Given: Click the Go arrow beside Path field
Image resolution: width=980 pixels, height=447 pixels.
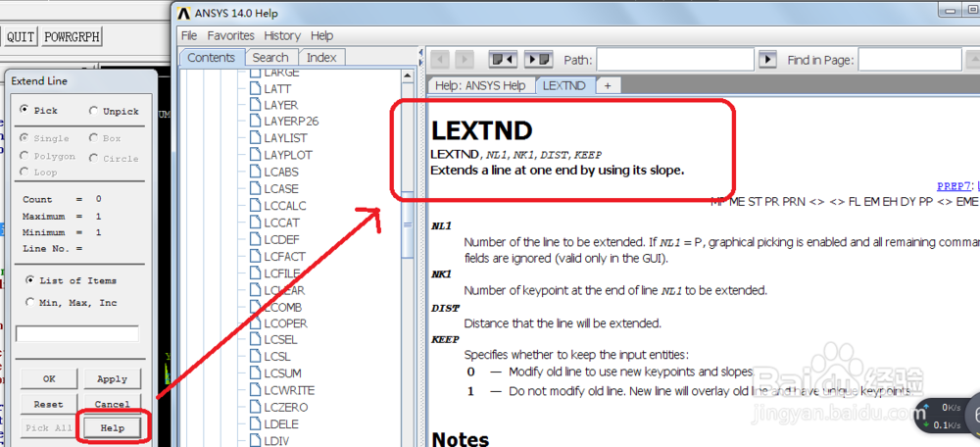Looking at the screenshot, I should (x=767, y=60).
